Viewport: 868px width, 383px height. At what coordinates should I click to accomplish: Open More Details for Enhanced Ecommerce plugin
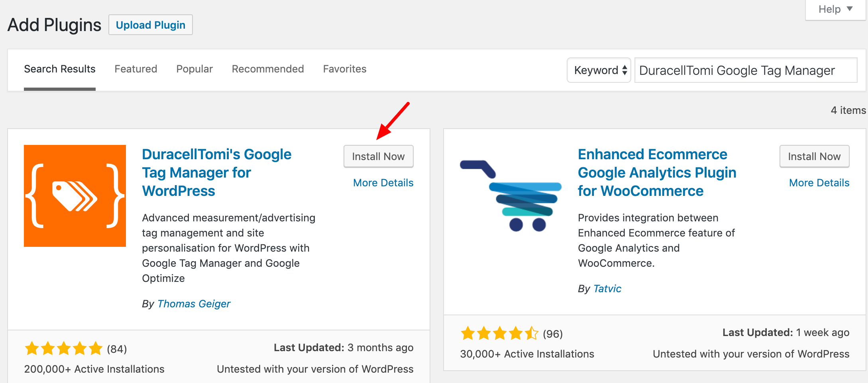click(819, 183)
